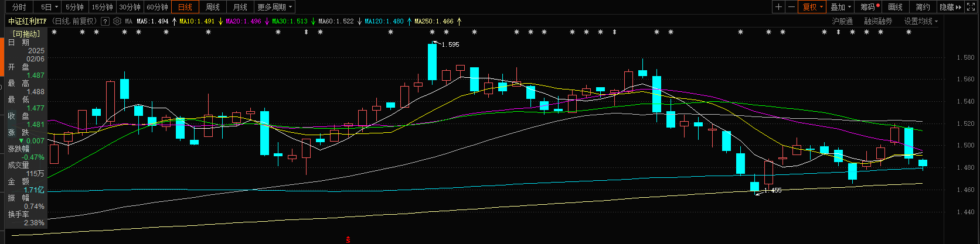Click the 涨跌幅 value -0.47%
This screenshot has width=980, height=244.
(x=33, y=157)
